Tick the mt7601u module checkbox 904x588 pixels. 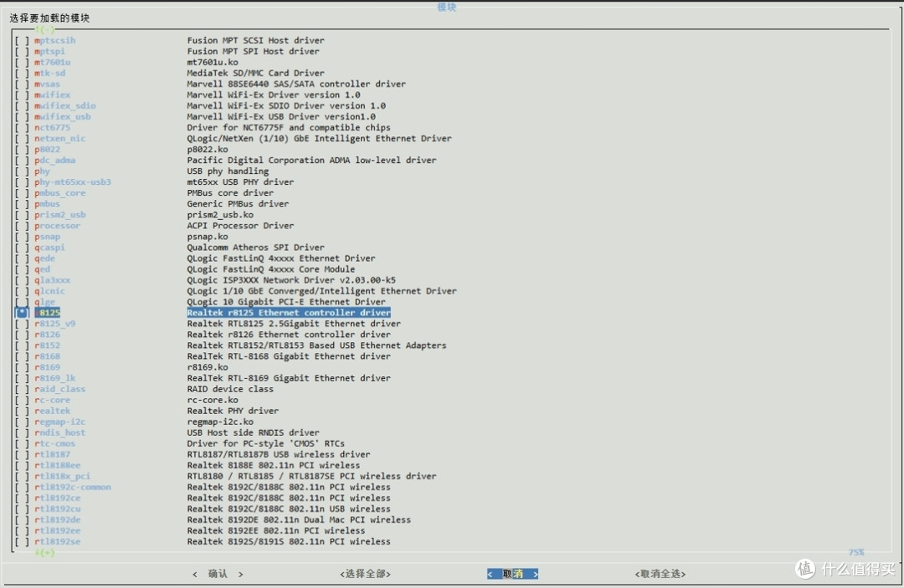coord(22,62)
